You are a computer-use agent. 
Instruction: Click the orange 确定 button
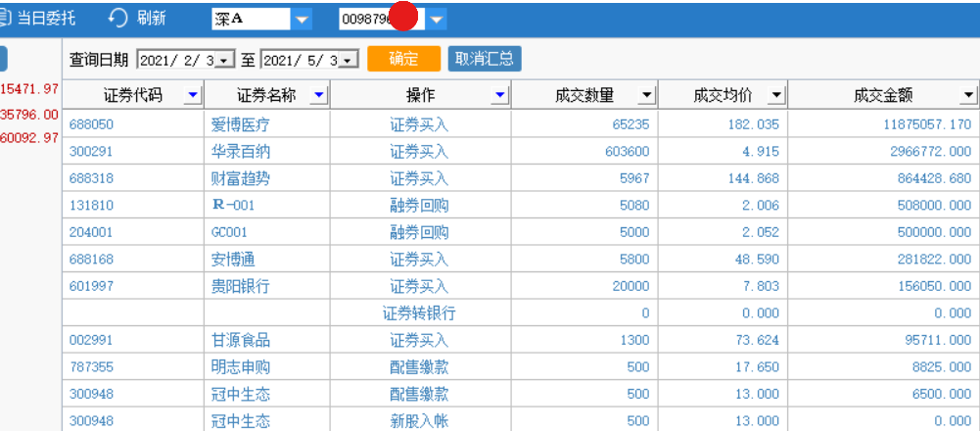(403, 59)
